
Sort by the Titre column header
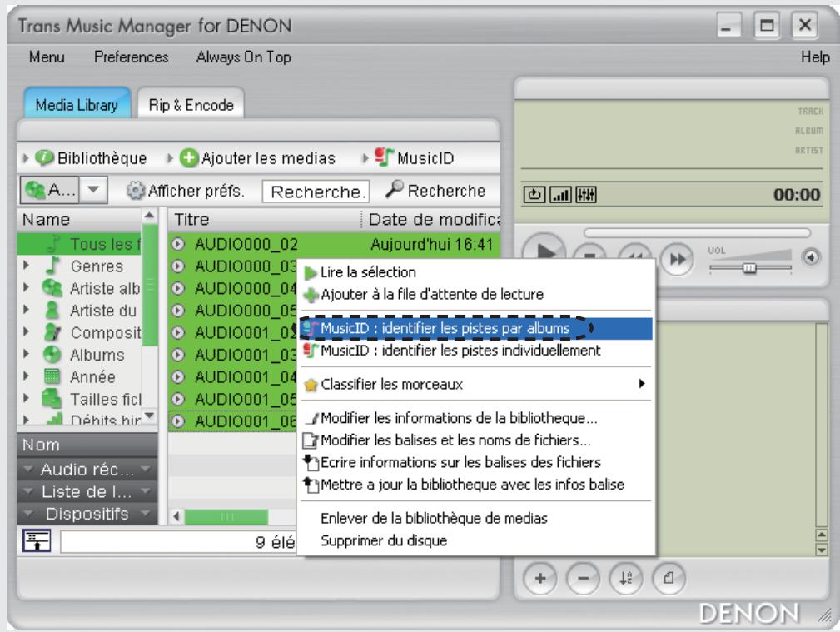[x=265, y=219]
